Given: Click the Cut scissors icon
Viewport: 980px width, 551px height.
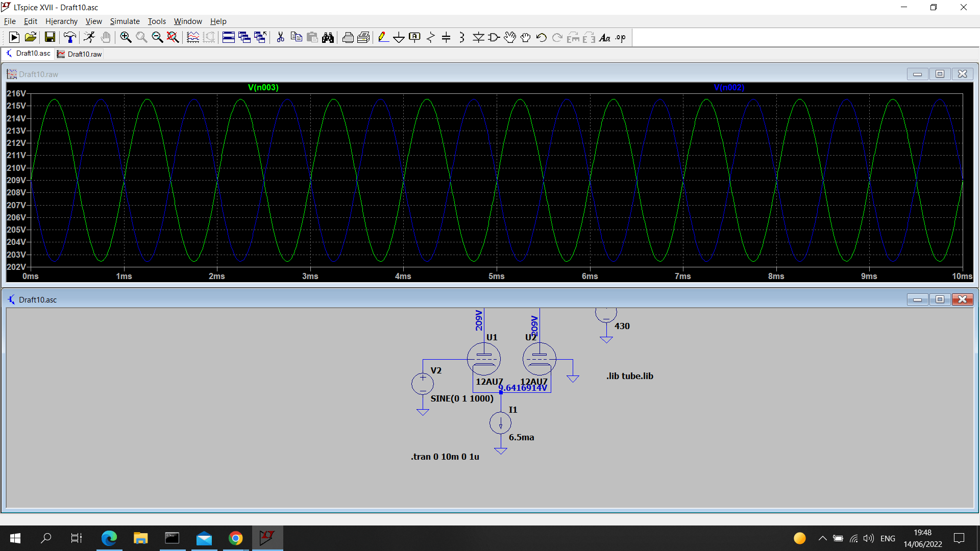Looking at the screenshot, I should tap(280, 37).
